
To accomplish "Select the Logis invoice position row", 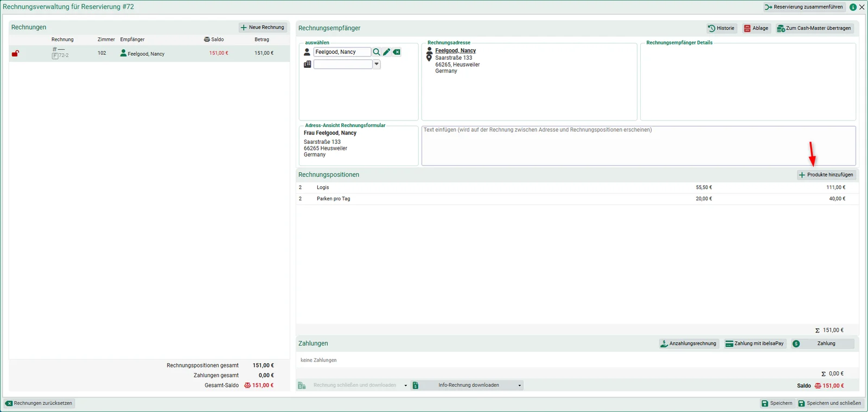I will (577, 187).
